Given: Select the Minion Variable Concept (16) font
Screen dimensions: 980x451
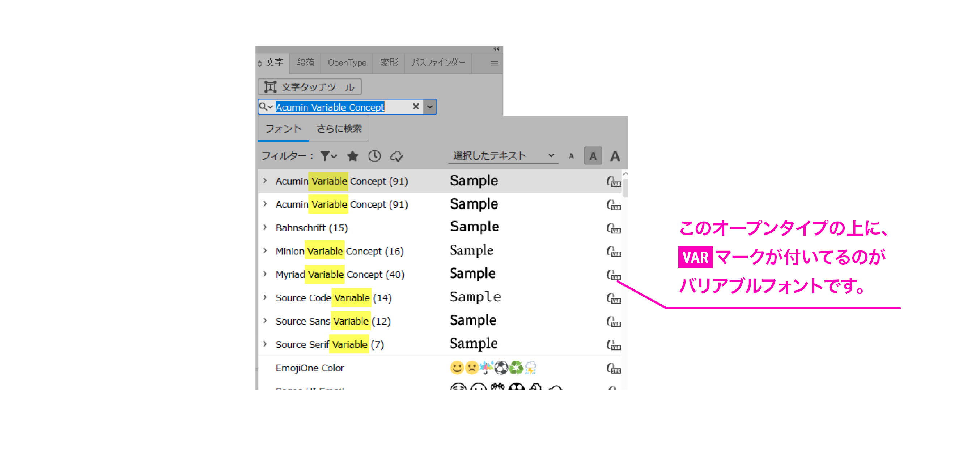Looking at the screenshot, I should pyautogui.click(x=339, y=251).
